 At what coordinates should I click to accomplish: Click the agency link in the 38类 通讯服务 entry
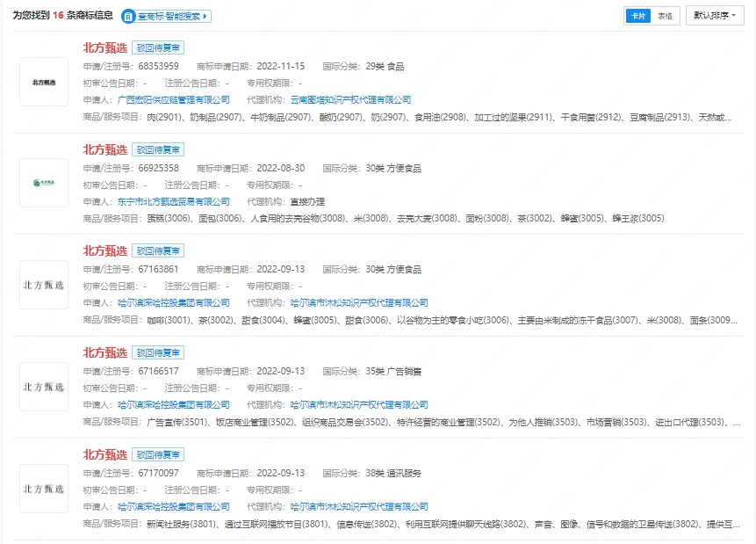pos(358,507)
